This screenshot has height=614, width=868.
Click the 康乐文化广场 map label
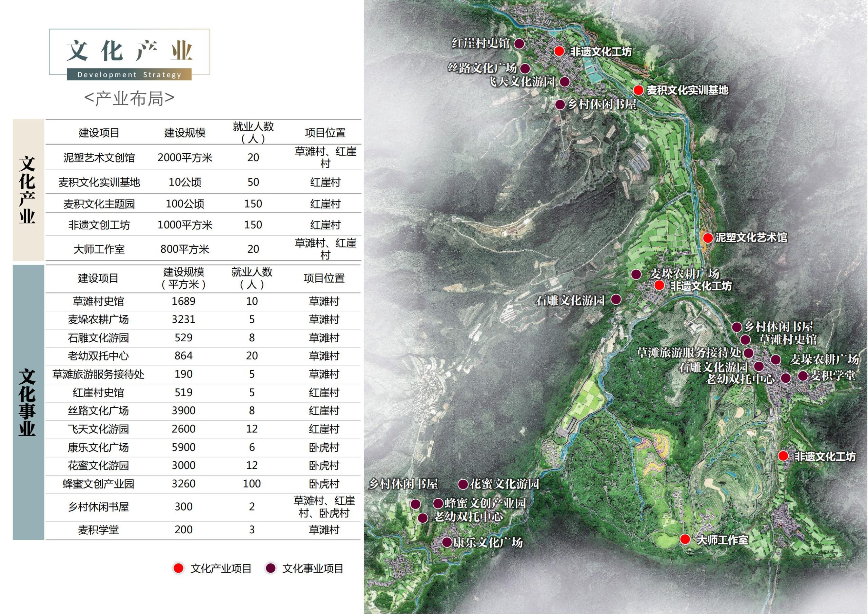(x=488, y=543)
